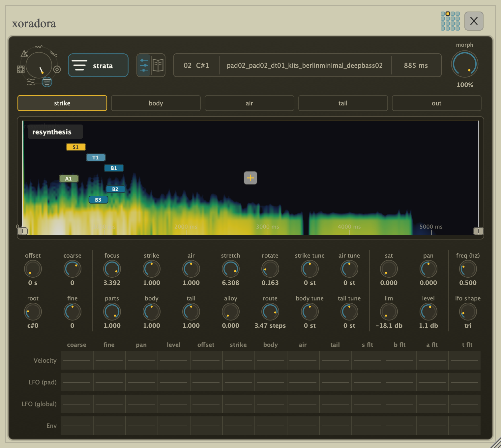Select the metronome/triangle engine icon
This screenshot has width=501, height=448.
24,53
